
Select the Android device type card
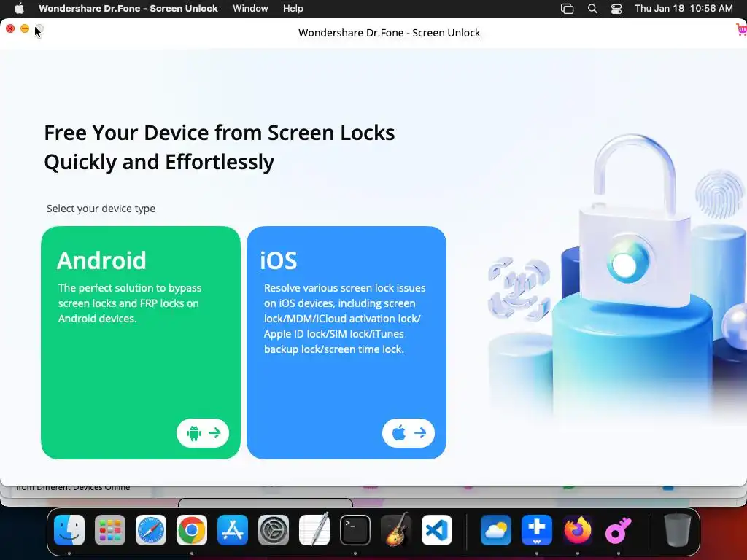(x=141, y=343)
